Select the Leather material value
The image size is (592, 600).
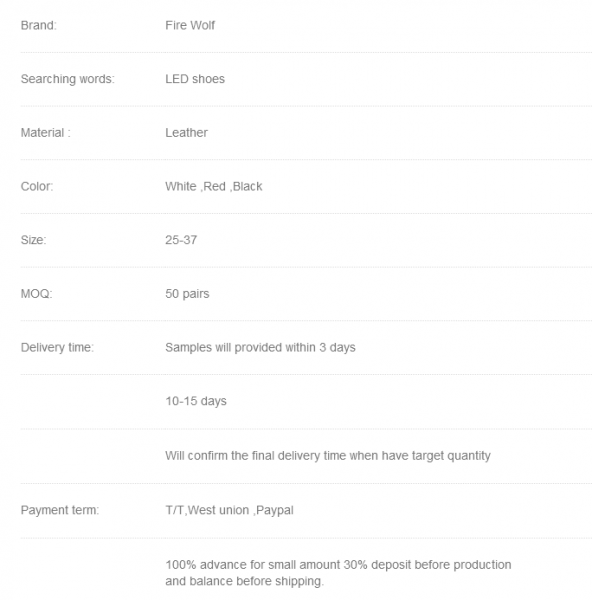tap(186, 133)
